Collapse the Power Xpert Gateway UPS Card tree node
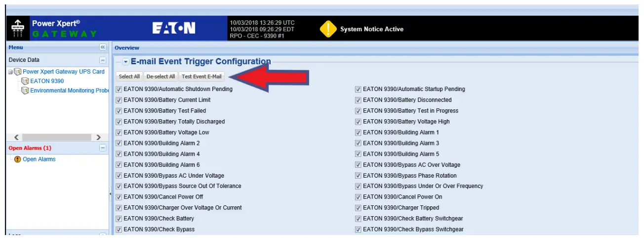Screen dimensions: 644x238 (11, 72)
